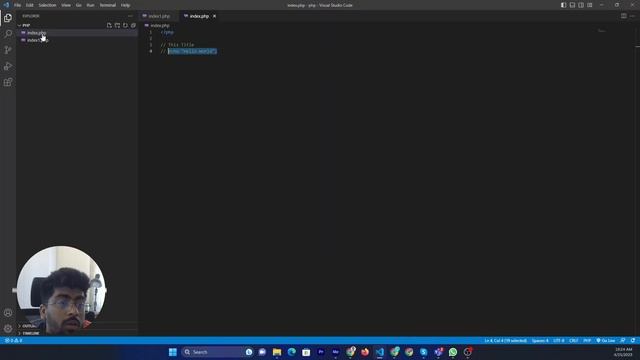Click index.php in the editor breadcrumb
This screenshot has width=640, height=360.
160,25
